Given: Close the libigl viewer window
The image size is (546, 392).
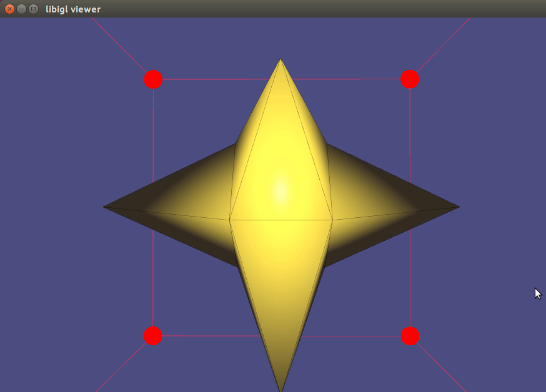Looking at the screenshot, I should coord(10,9).
